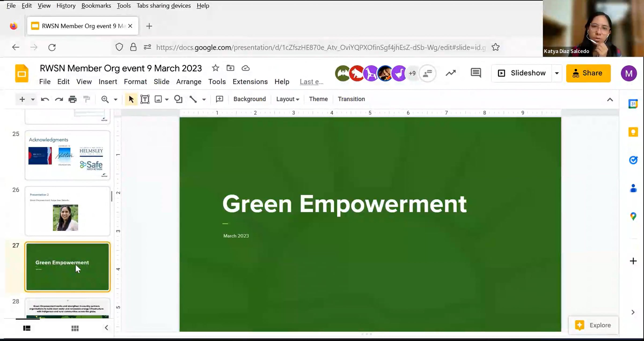Open Google Keep in side panel
This screenshot has width=644, height=341.
[633, 132]
